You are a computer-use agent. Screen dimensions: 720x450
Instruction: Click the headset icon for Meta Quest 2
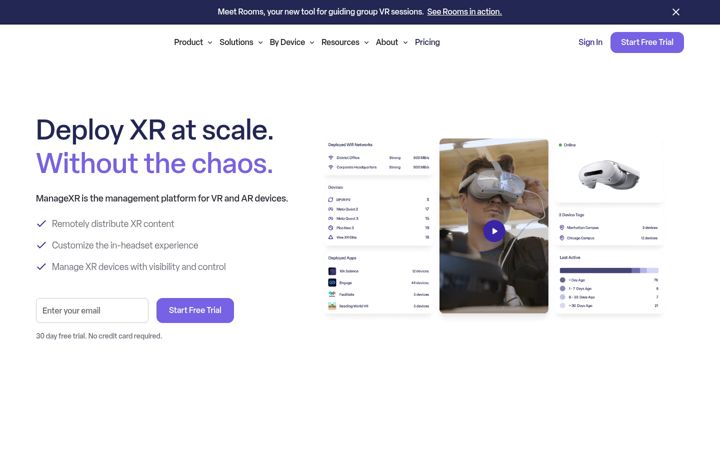click(x=331, y=209)
